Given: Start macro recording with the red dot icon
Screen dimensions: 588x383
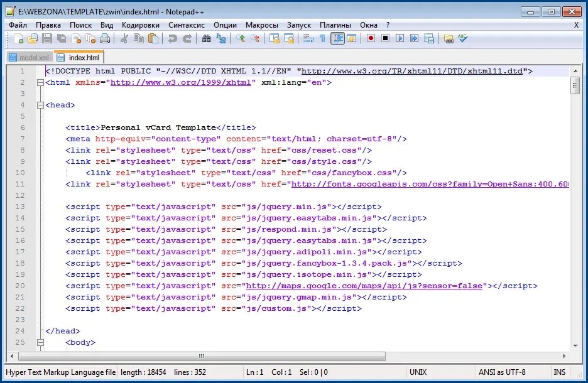Looking at the screenshot, I should pos(371,38).
